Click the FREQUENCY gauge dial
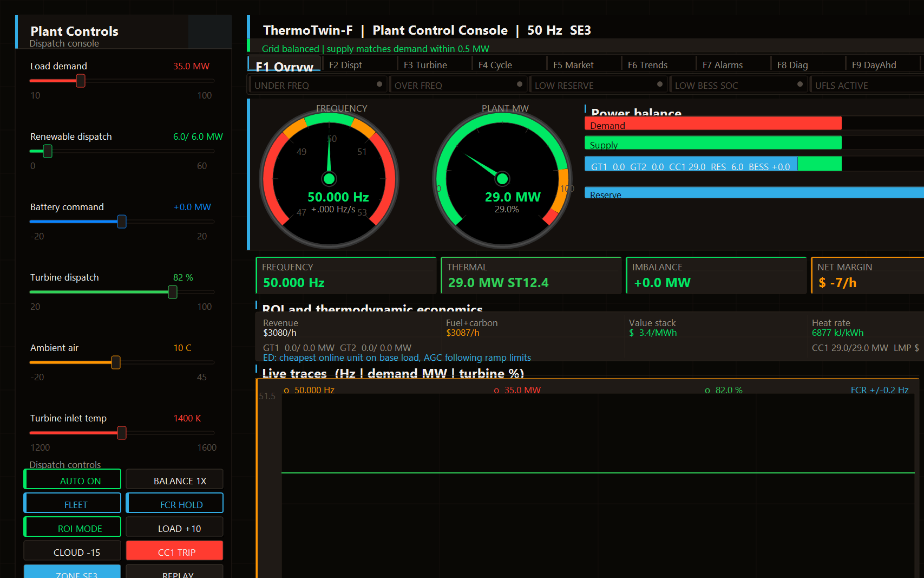 point(329,179)
